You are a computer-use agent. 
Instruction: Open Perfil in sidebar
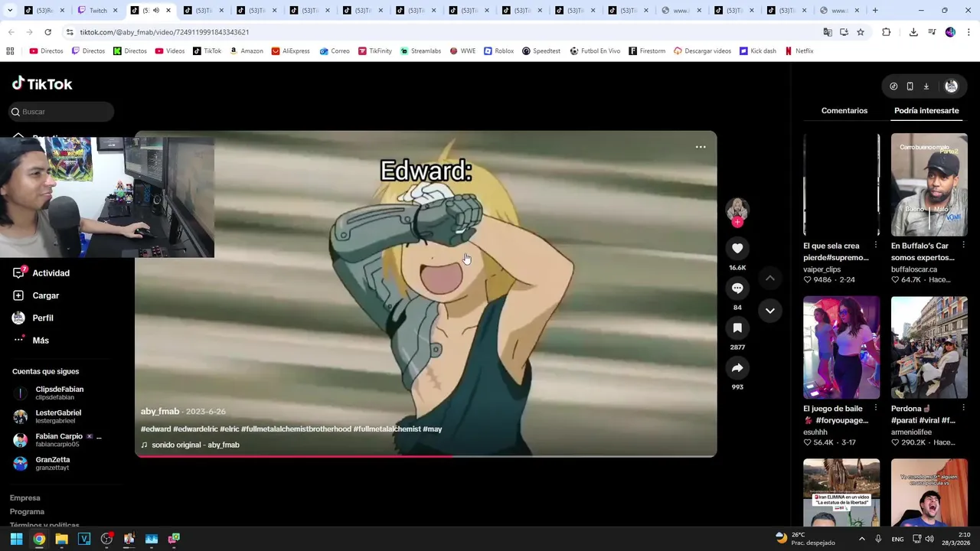pyautogui.click(x=33, y=318)
